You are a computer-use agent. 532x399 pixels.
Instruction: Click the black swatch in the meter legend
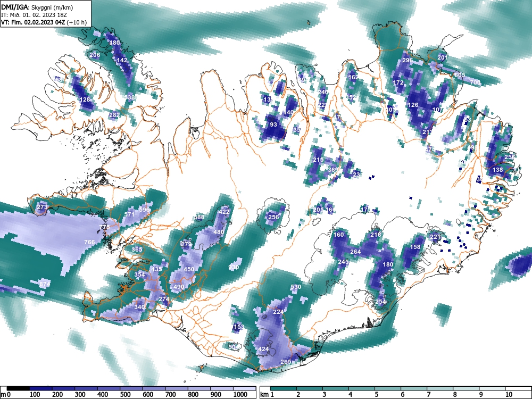[18, 388]
